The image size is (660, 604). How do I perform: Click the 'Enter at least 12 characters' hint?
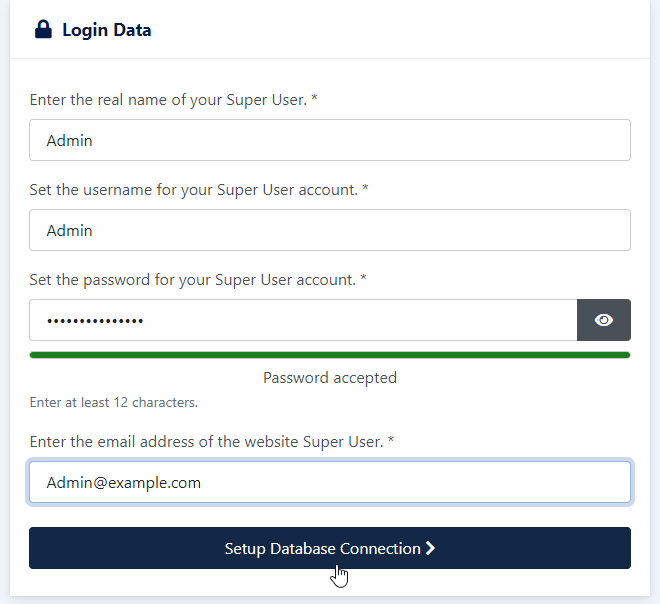(114, 402)
